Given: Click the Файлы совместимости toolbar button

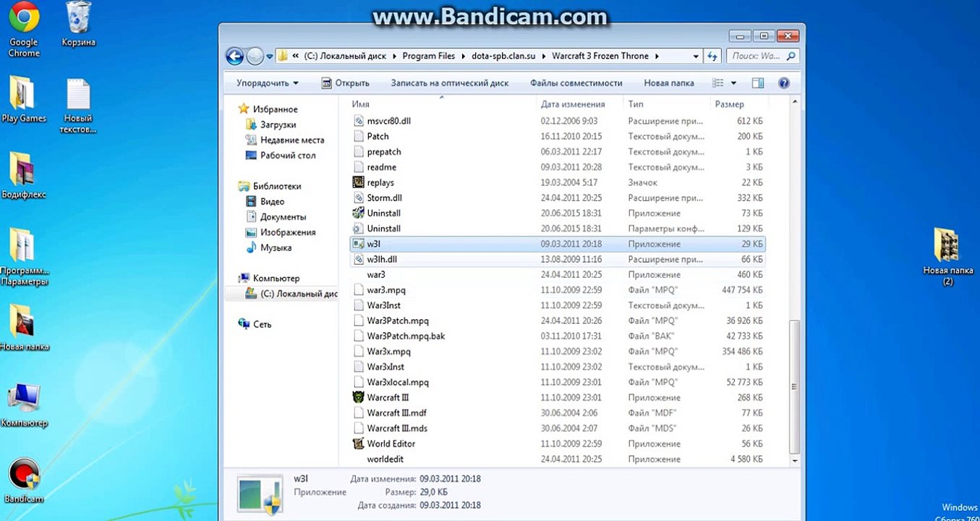Looking at the screenshot, I should [x=576, y=83].
